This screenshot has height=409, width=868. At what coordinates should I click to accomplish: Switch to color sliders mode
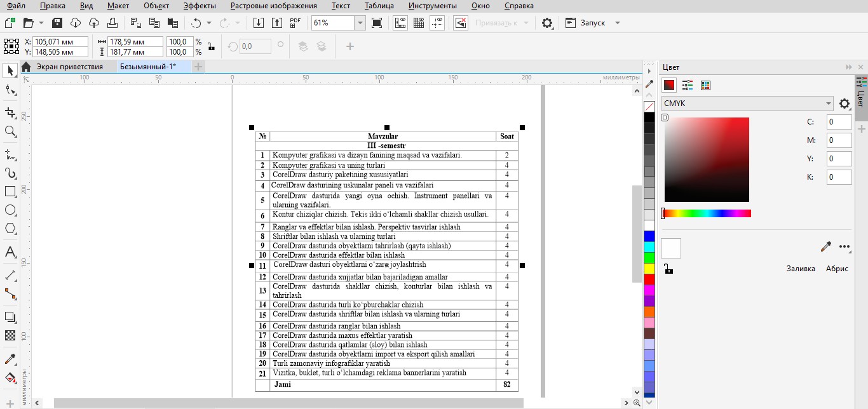click(x=687, y=85)
